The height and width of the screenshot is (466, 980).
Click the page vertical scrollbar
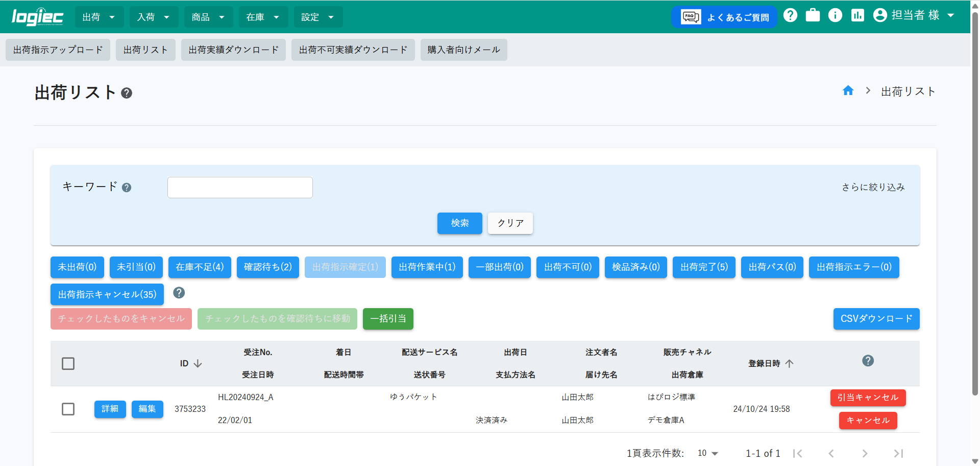click(x=975, y=204)
